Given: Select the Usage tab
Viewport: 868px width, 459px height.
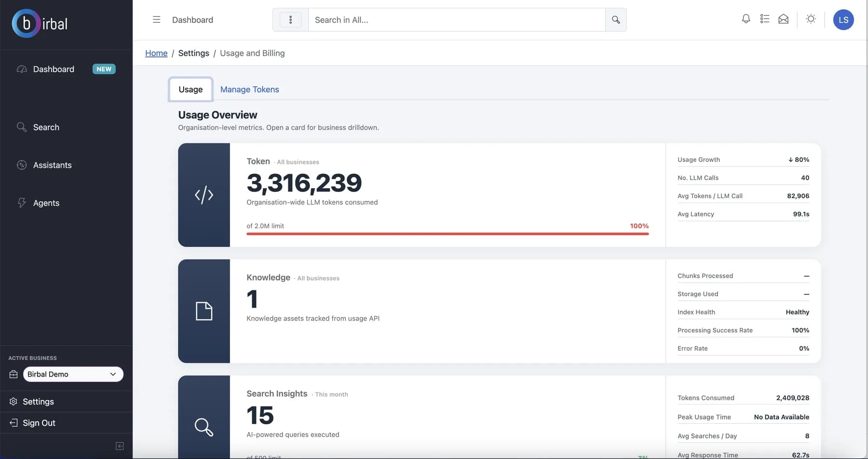Looking at the screenshot, I should (190, 89).
